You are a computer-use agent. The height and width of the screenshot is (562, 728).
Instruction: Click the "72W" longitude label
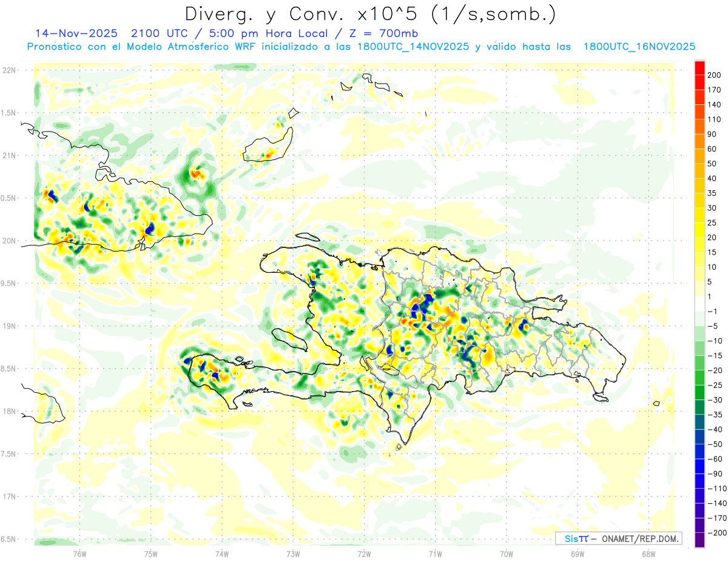pos(364,554)
